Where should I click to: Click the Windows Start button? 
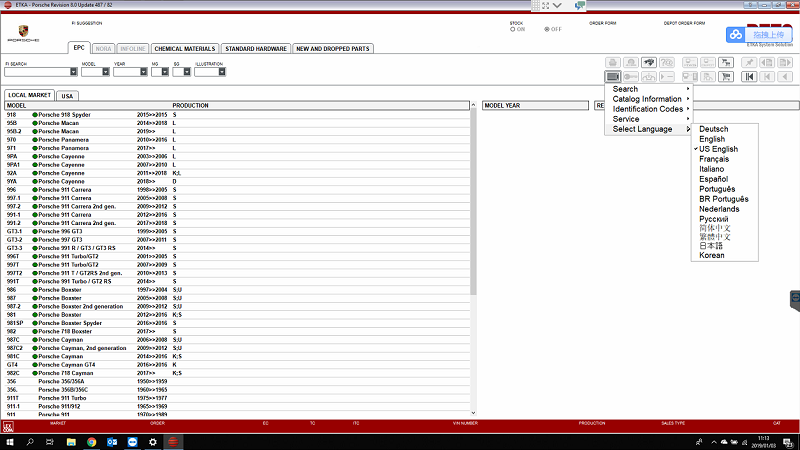point(10,442)
